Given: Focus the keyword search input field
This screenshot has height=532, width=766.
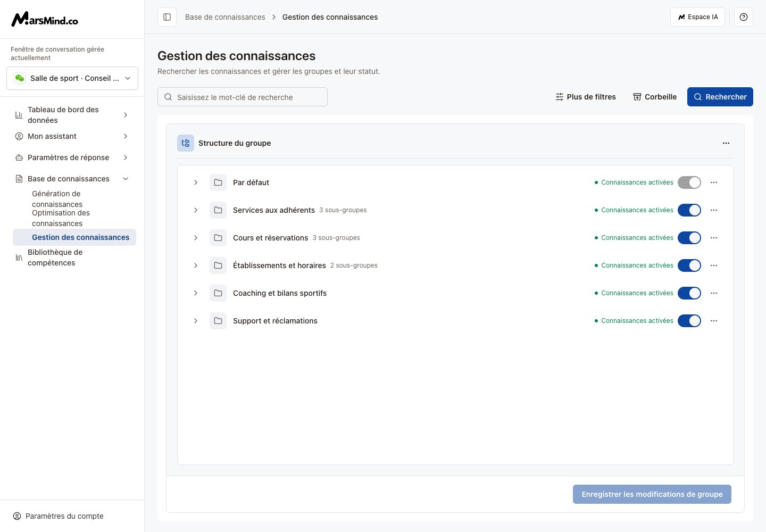Looking at the screenshot, I should pos(243,97).
